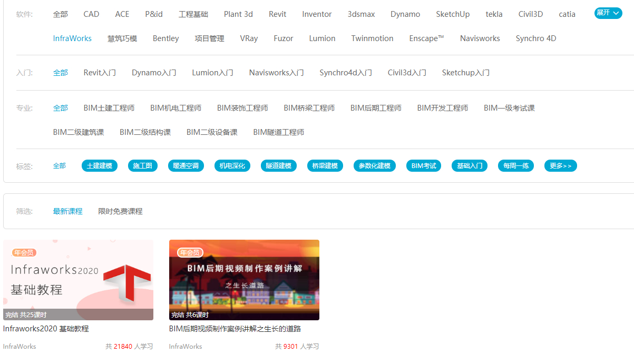This screenshot has height=364, width=634.
Task: Select Lumion software filter
Action: click(323, 38)
